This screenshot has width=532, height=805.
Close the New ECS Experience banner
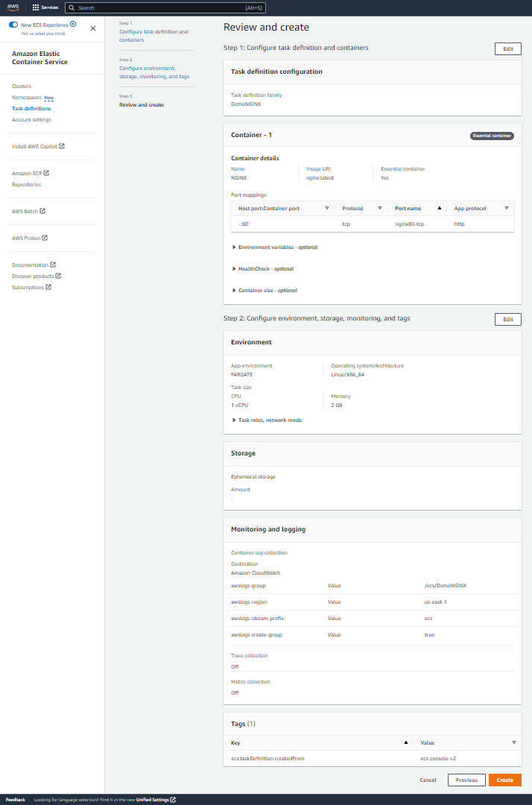click(93, 28)
